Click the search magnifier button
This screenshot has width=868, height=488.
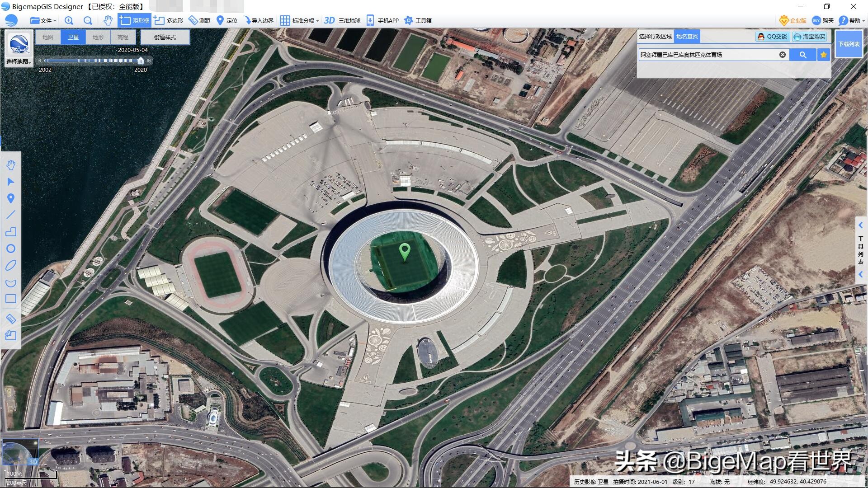803,55
